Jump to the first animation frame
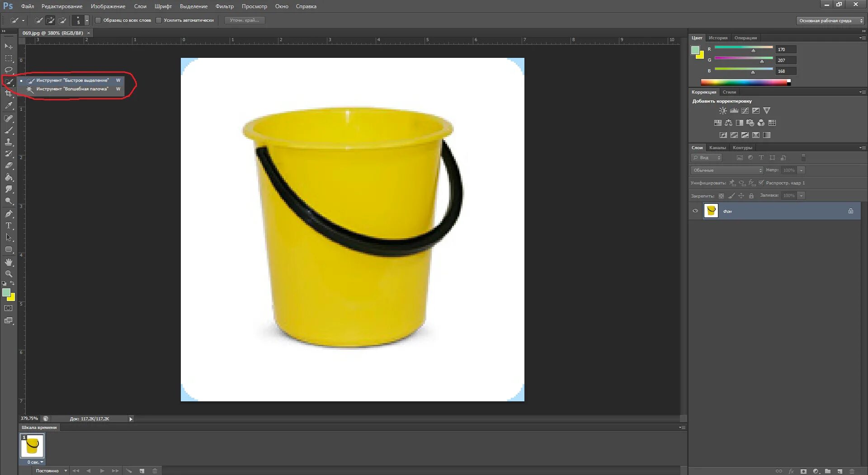The width and height of the screenshot is (868, 475). point(75,471)
